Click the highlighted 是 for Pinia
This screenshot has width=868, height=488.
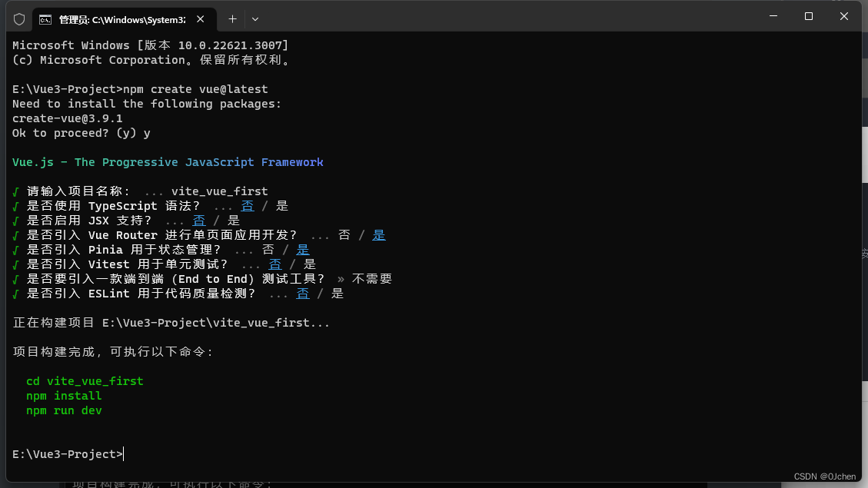[x=303, y=250]
